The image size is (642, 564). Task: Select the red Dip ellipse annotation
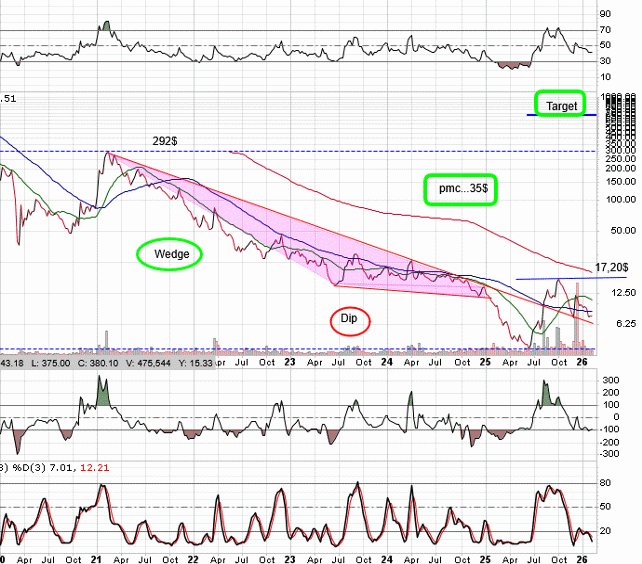(349, 320)
